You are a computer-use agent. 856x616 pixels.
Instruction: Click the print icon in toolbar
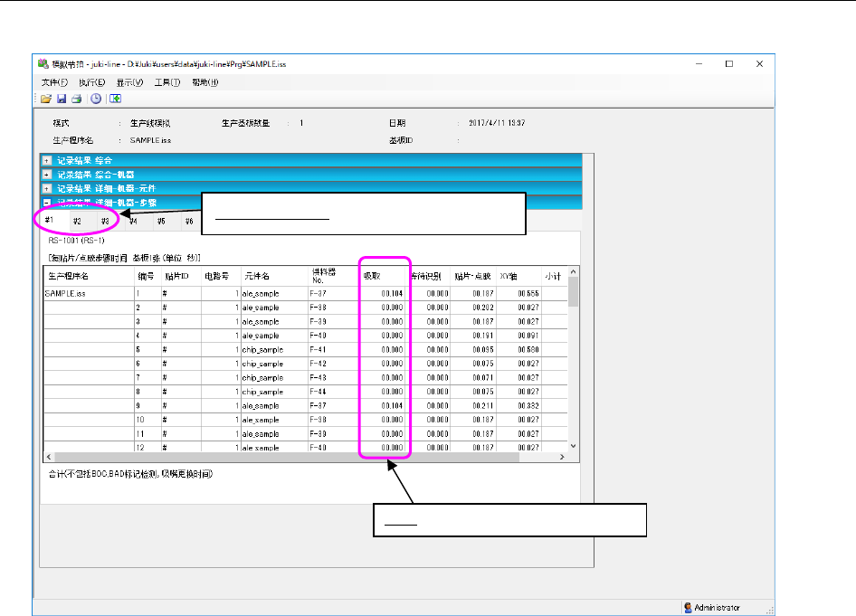[77, 99]
